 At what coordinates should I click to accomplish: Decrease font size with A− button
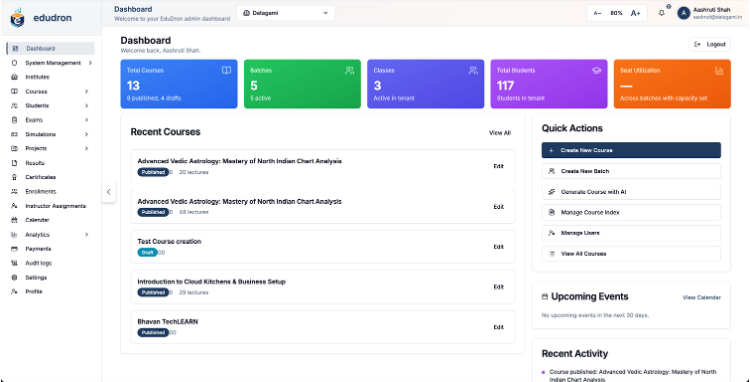[597, 13]
